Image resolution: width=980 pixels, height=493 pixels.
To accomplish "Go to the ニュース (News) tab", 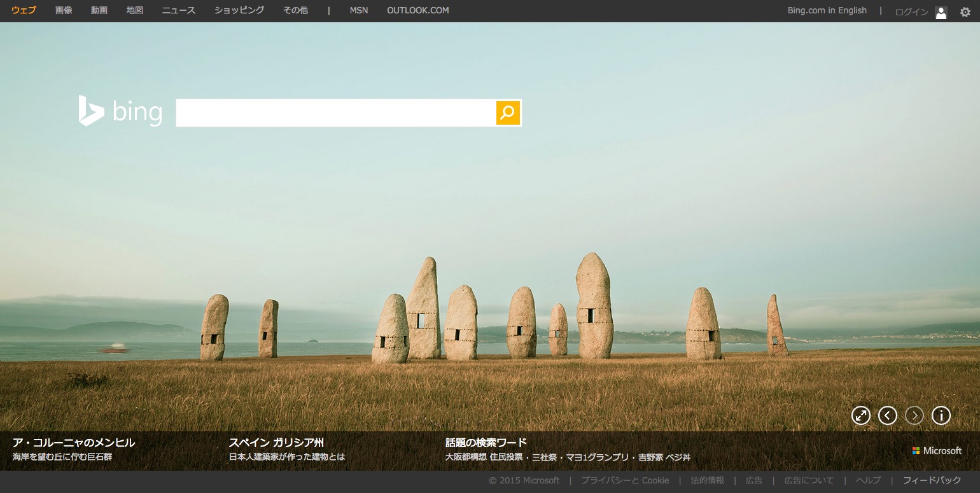I will point(179,11).
